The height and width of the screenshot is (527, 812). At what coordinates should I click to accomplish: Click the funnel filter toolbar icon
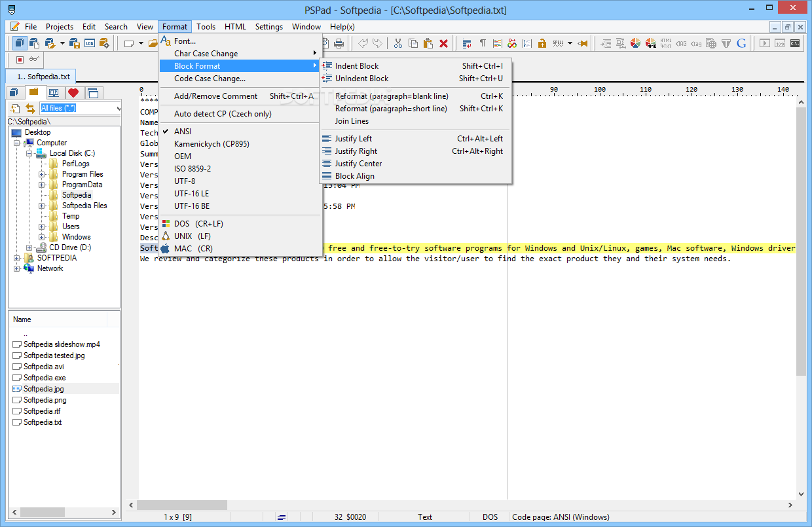click(x=726, y=43)
